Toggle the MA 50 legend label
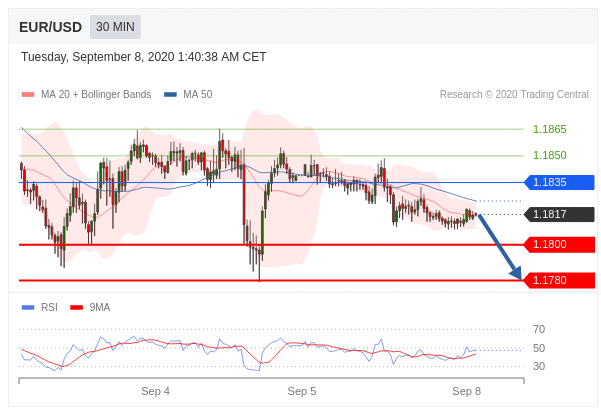The height and width of the screenshot is (412, 601). [x=197, y=94]
